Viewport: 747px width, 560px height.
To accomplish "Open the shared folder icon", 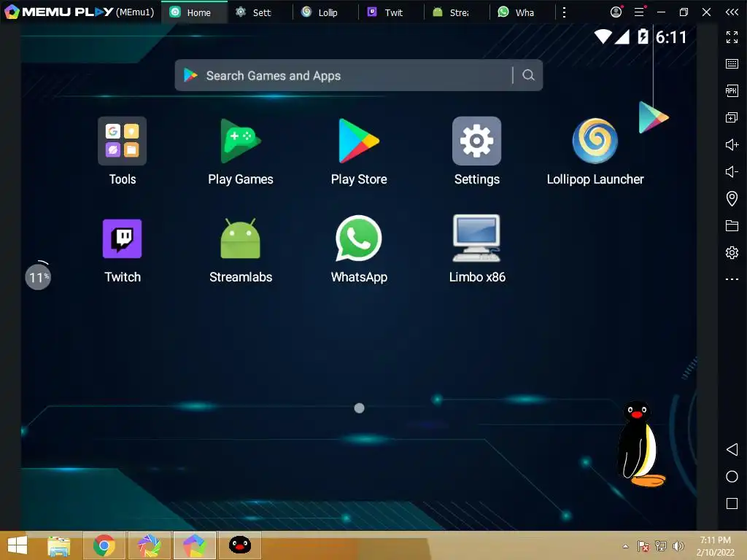I will tap(732, 226).
